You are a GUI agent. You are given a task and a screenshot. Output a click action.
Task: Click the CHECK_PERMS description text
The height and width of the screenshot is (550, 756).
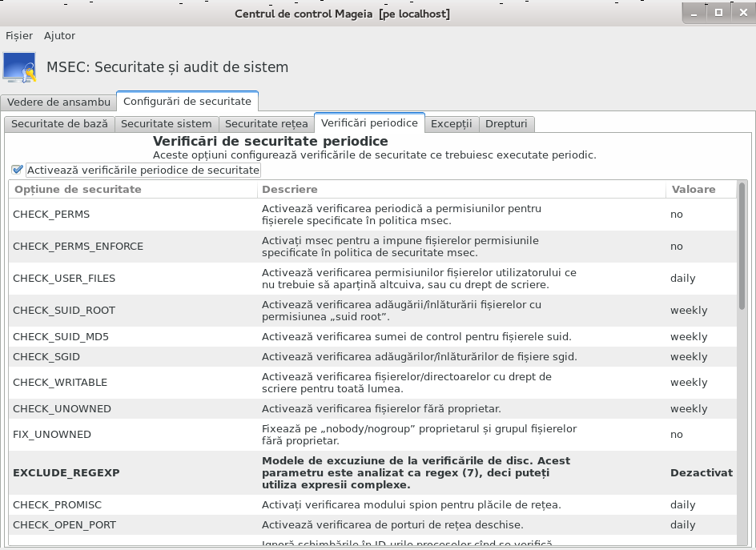coord(402,215)
